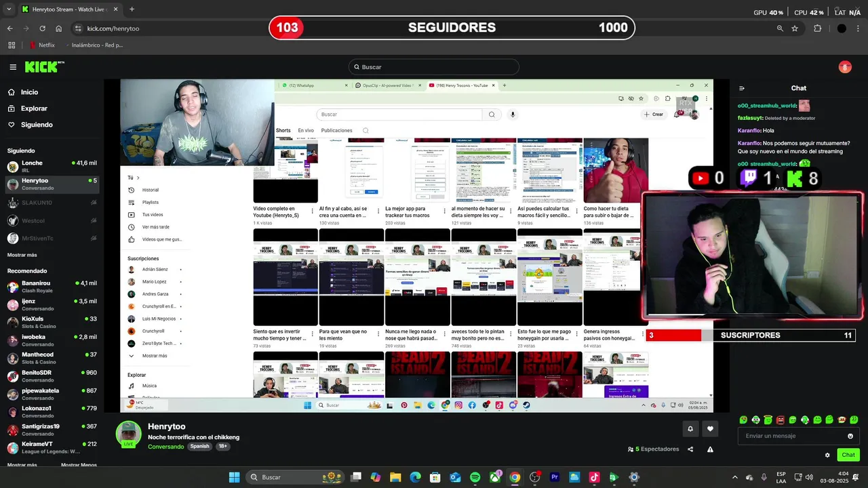The height and width of the screenshot is (488, 868).
Task: Open Xbox app in taskbar
Action: tap(495, 477)
